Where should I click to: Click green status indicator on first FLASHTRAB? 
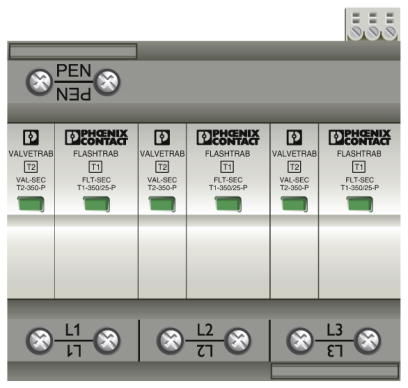96,204
